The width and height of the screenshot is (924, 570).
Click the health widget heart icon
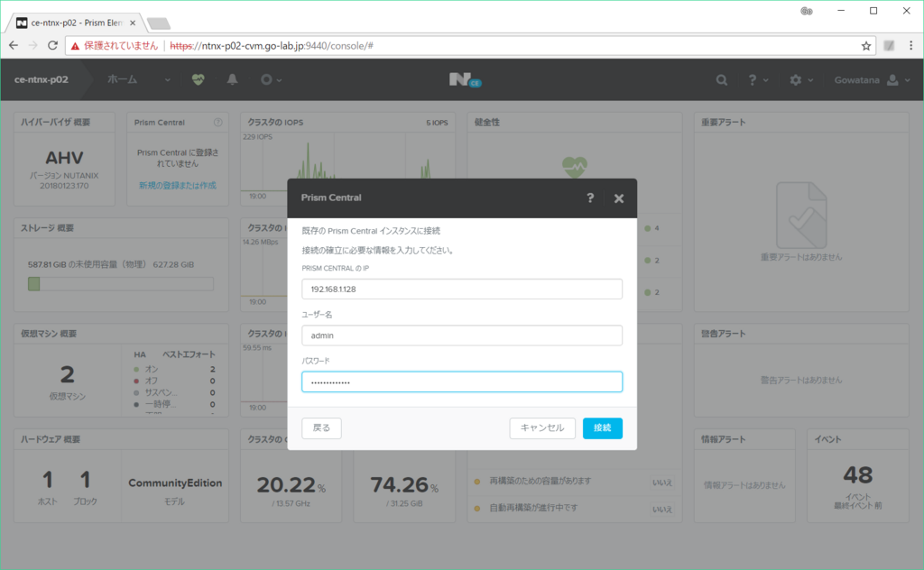point(575,167)
